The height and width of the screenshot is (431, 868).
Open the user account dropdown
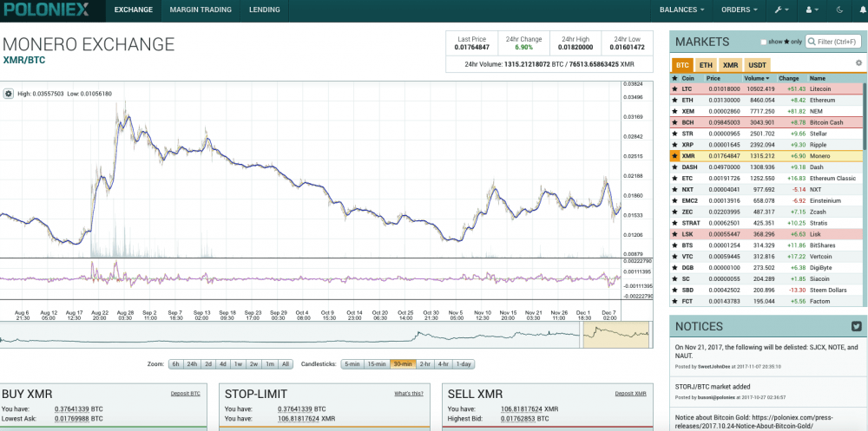pos(812,10)
